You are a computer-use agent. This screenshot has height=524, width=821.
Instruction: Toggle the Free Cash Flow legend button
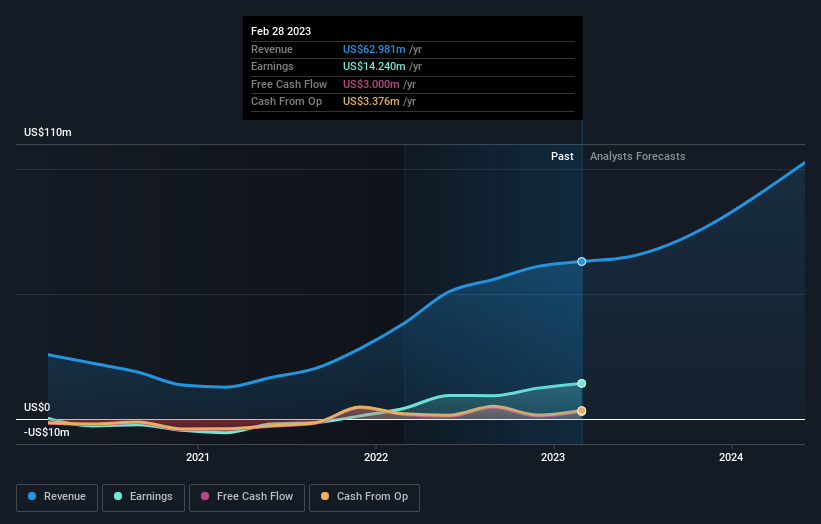247,497
